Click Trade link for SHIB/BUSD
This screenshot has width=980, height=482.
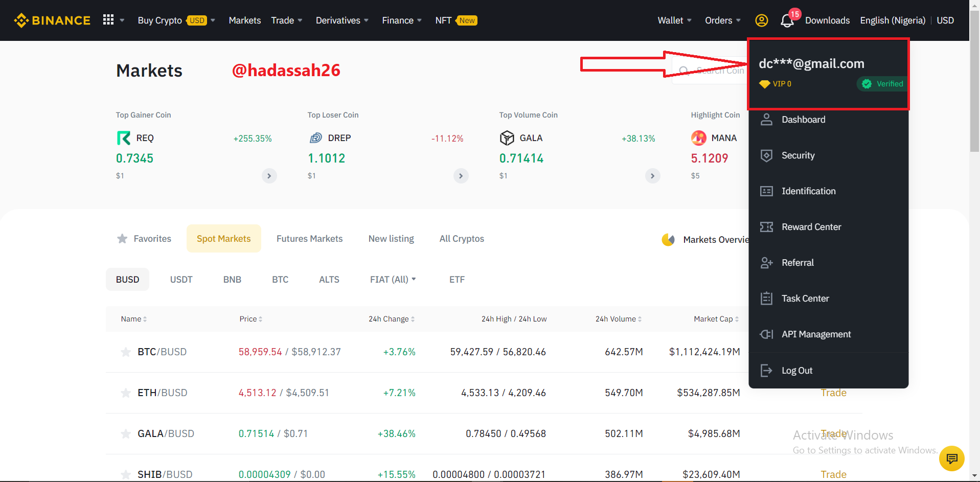pyautogui.click(x=833, y=474)
